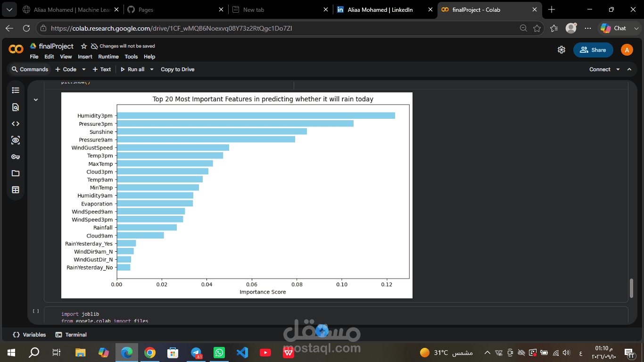Connect to a runtime
This screenshot has width=644, height=362.
pos(600,69)
